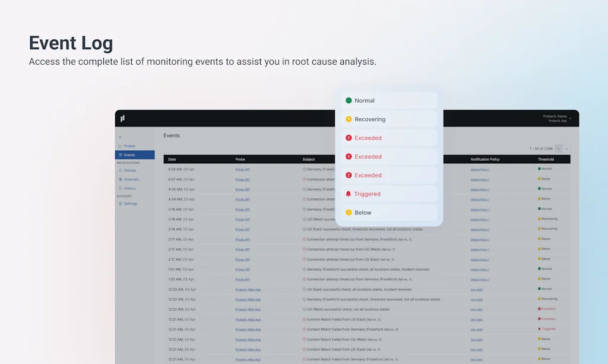
Task: Open the Default Policy 1 notification policy
Action: tap(480, 169)
